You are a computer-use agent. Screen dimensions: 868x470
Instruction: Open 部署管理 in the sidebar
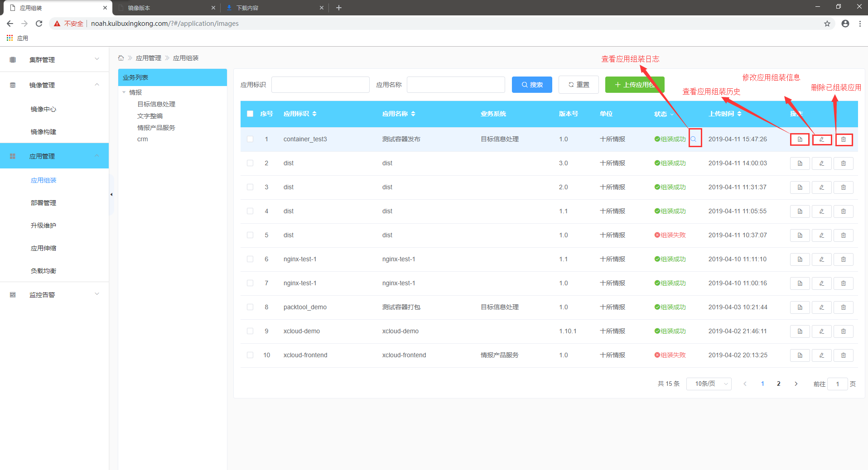pyautogui.click(x=43, y=203)
